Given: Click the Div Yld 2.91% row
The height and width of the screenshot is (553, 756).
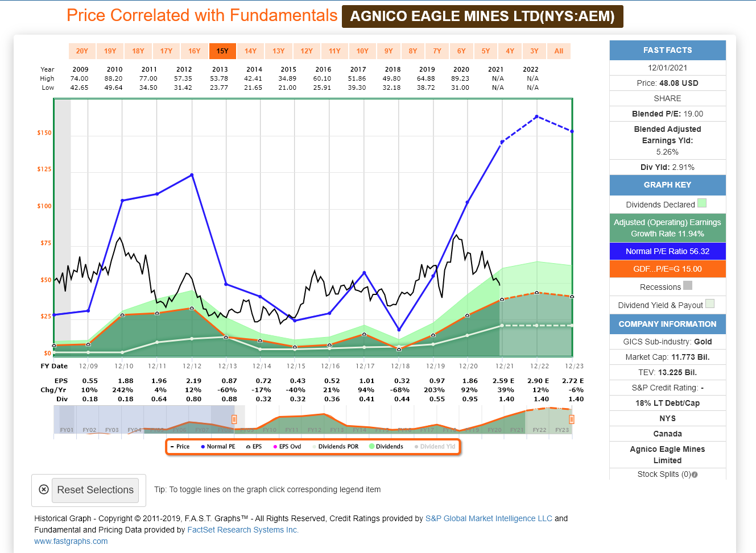Looking at the screenshot, I should click(668, 167).
